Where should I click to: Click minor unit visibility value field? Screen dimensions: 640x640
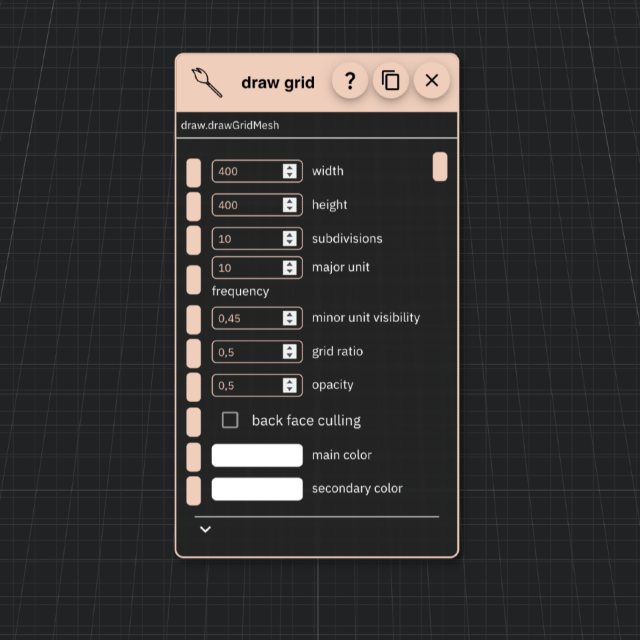(257, 318)
